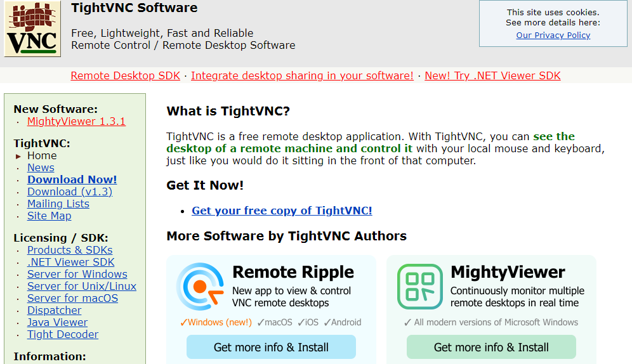Click the Remote Ripple app icon
This screenshot has width=632, height=364.
pos(201,286)
